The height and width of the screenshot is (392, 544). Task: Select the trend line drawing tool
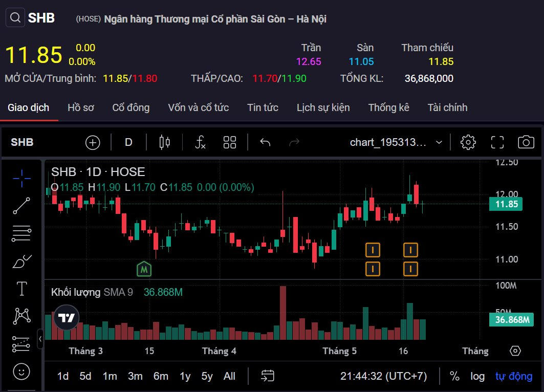pyautogui.click(x=21, y=206)
